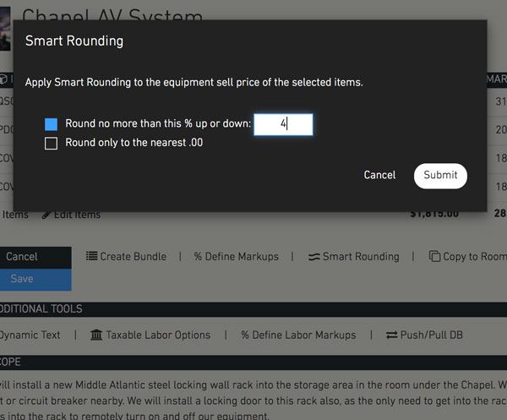The height and width of the screenshot is (420, 507).
Task: Click the Edit Items pencil icon
Action: [x=46, y=215]
